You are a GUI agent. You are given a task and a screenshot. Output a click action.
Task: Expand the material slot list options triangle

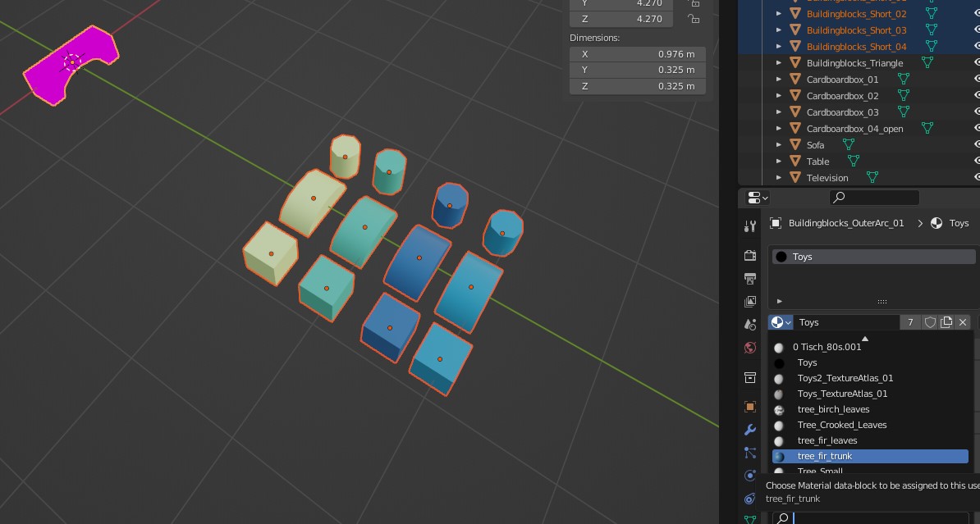(x=780, y=301)
